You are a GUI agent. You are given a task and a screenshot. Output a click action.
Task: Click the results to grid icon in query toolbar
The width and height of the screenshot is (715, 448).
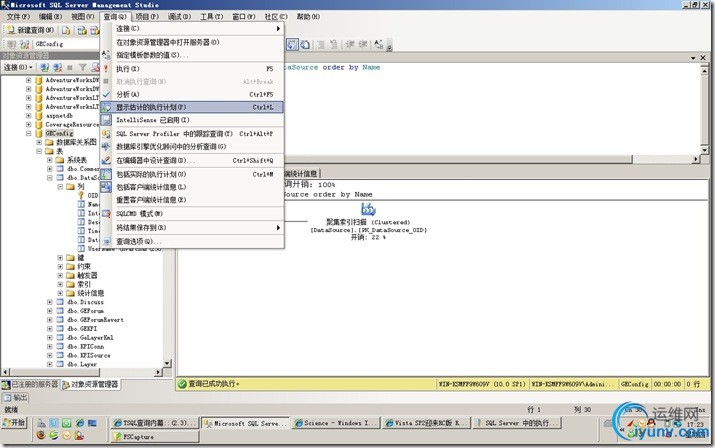(x=292, y=44)
